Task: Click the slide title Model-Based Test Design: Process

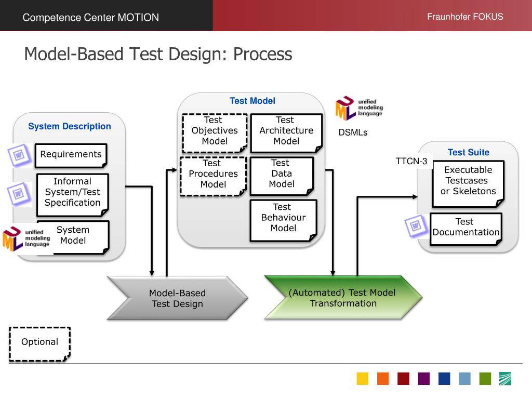Action: coord(158,54)
